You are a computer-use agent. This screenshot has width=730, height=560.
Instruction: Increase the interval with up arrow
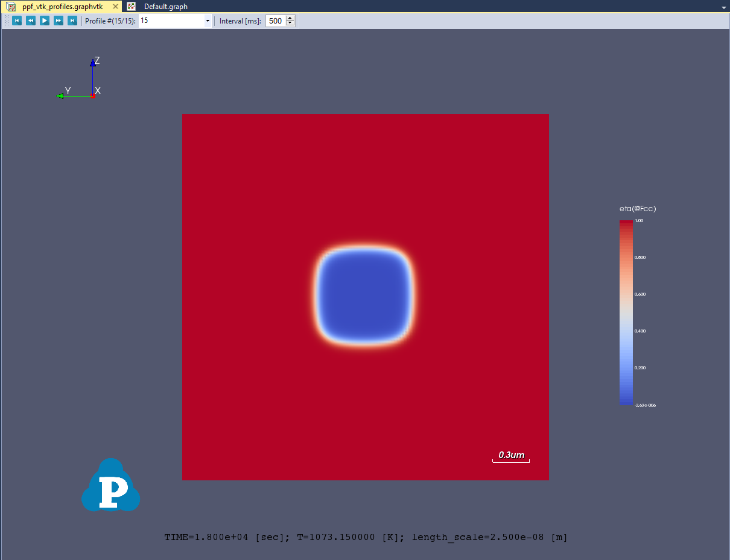[x=290, y=18]
